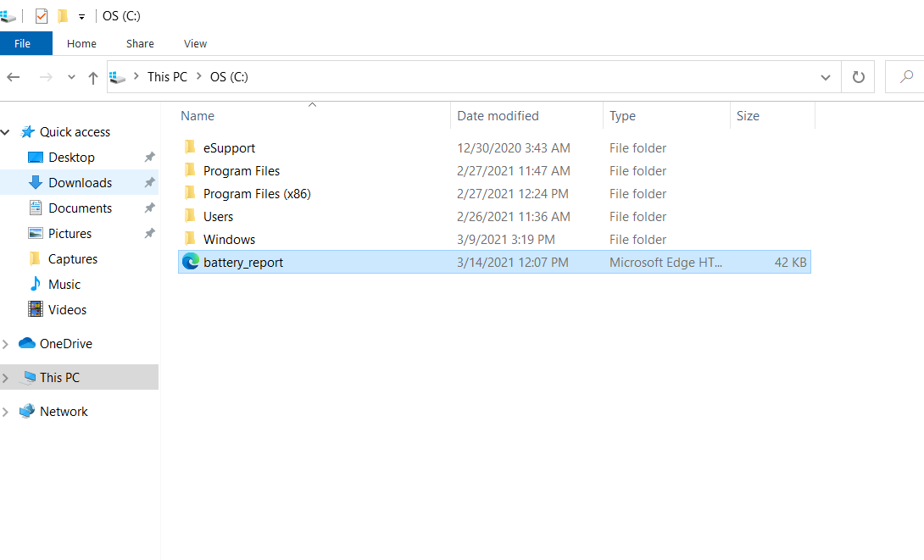Switch to the View ribbon tab
The height and width of the screenshot is (560, 924).
tap(195, 43)
